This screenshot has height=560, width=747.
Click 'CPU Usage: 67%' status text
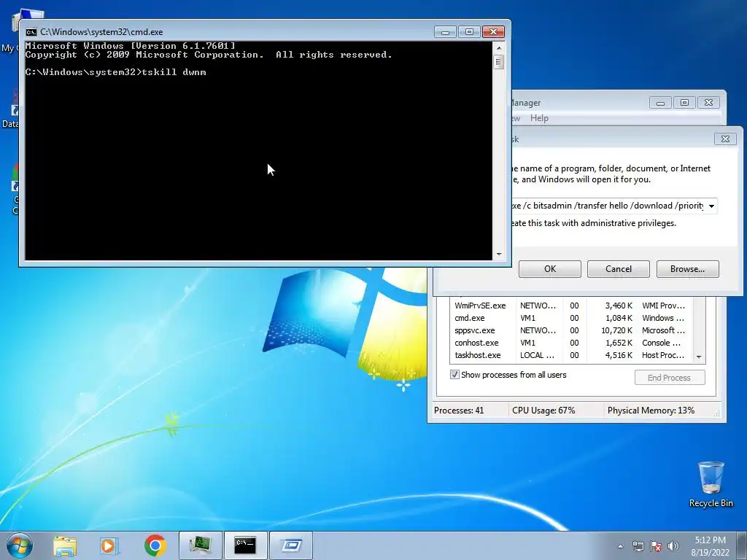[x=543, y=411]
